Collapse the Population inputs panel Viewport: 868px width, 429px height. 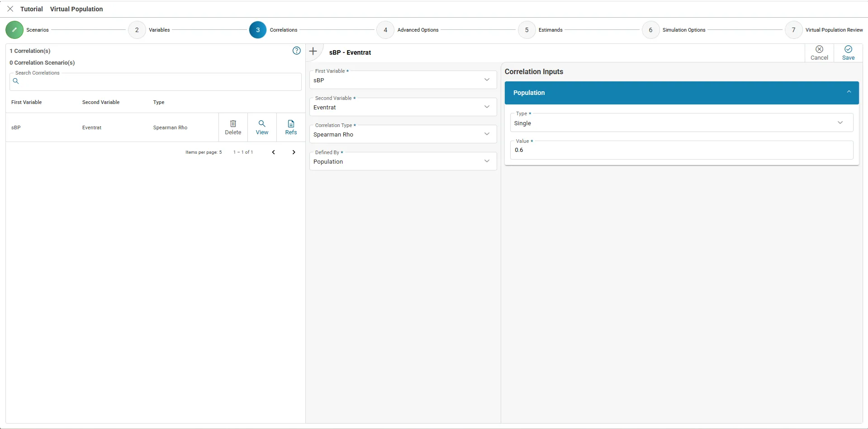pyautogui.click(x=849, y=92)
